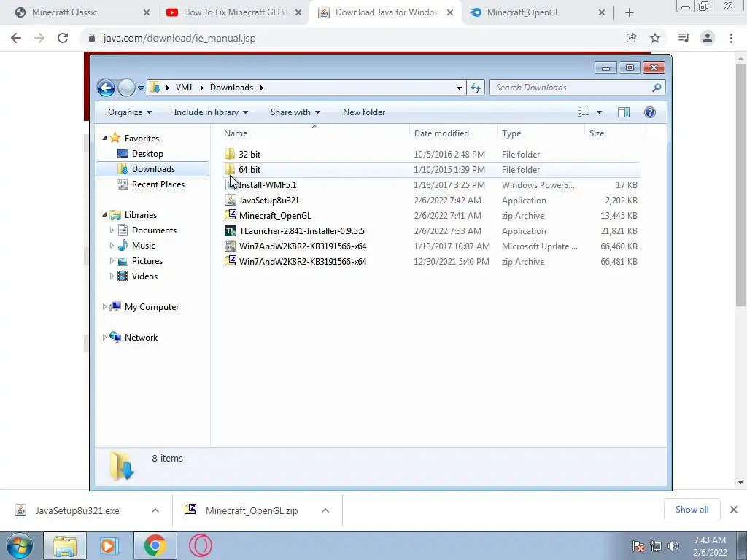747x560 pixels.
Task: Collapse the Libraries group
Action: (x=104, y=215)
